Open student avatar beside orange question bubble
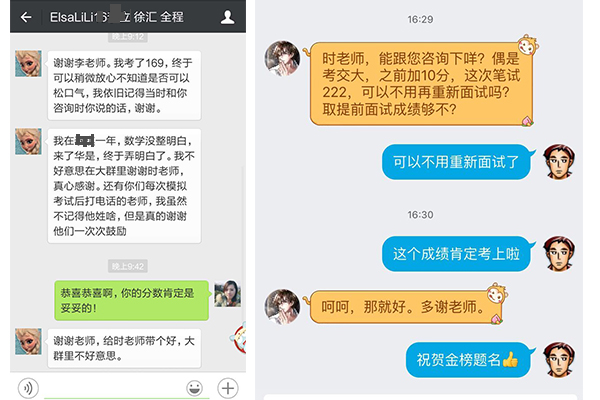This screenshot has width=600, height=400. pos(282,58)
